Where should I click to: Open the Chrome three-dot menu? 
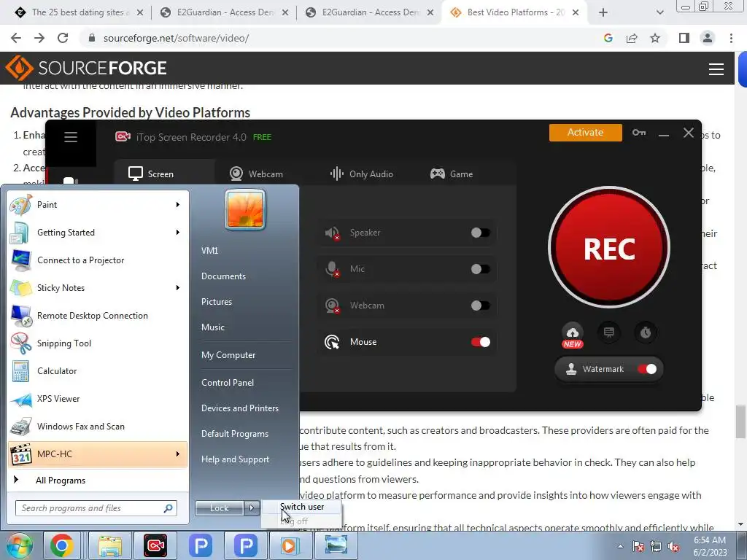click(731, 38)
